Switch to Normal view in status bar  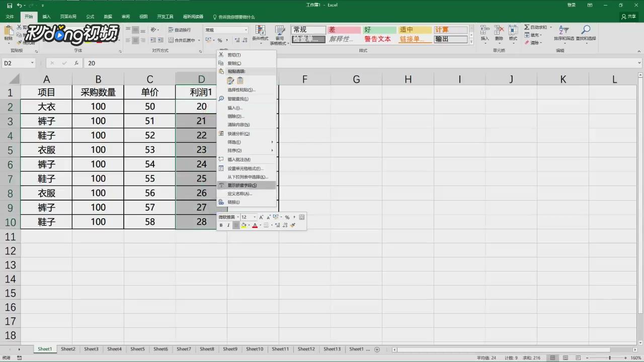click(553, 358)
